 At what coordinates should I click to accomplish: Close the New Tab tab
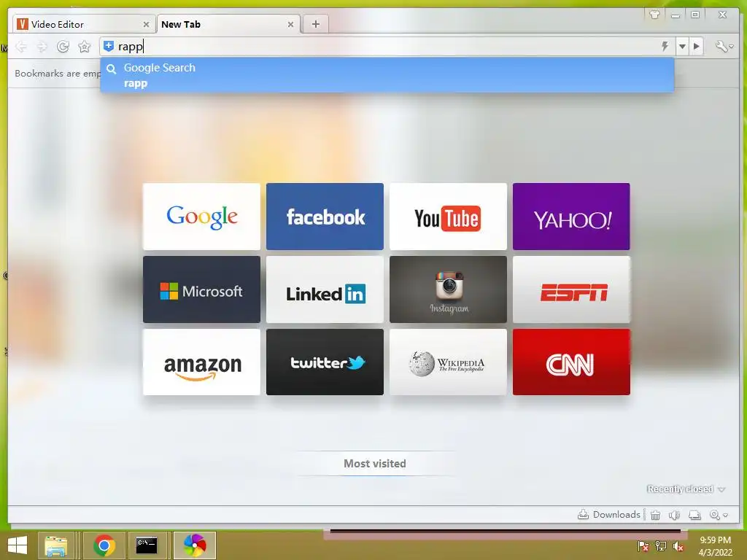[x=290, y=24]
